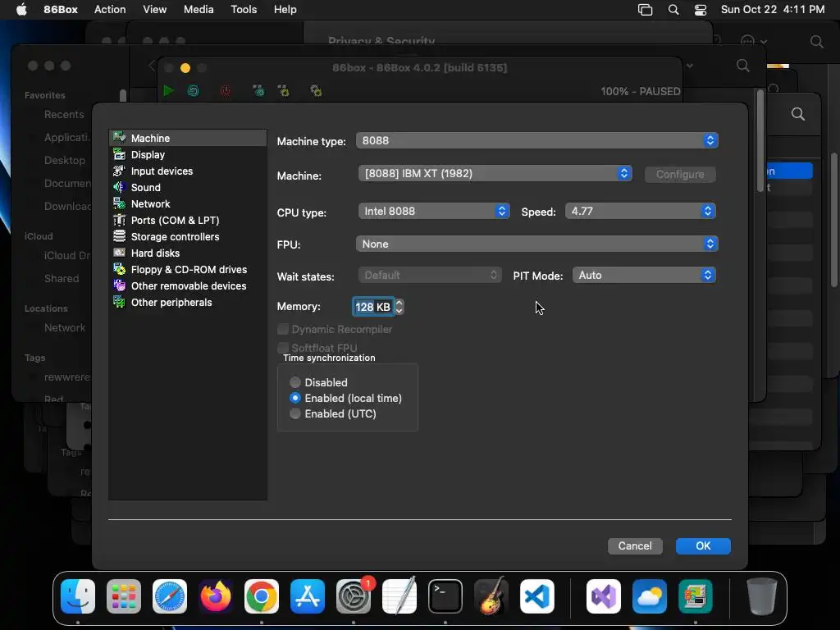Click the Floppy & CD-ROM drives icon
The height and width of the screenshot is (630, 840).
pyautogui.click(x=120, y=269)
